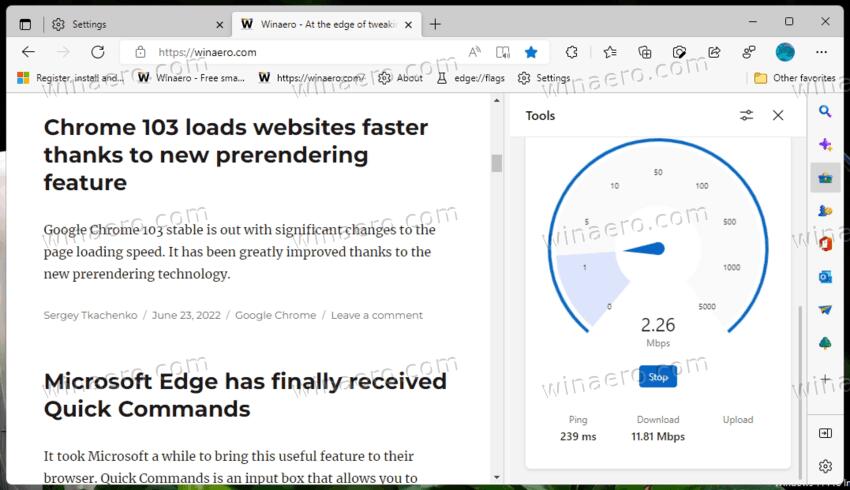Screen dimensions: 850x490
Task: Stop the running speed test
Action: pos(658,377)
